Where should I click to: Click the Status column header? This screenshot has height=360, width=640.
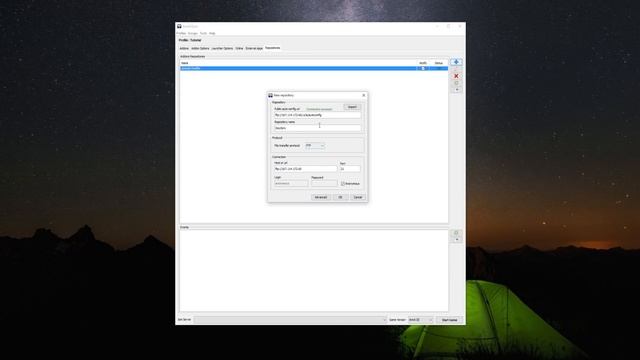pos(439,63)
